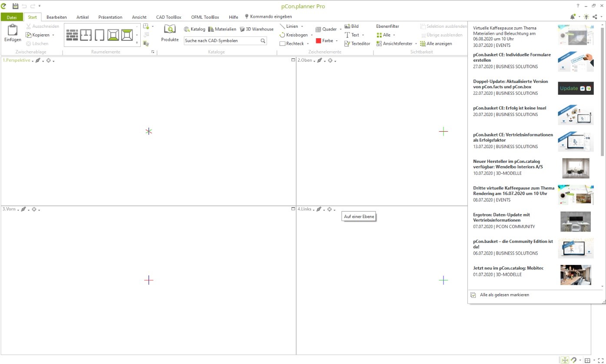Click the red Farbe color swatch
The image size is (606, 364).
(x=318, y=41)
